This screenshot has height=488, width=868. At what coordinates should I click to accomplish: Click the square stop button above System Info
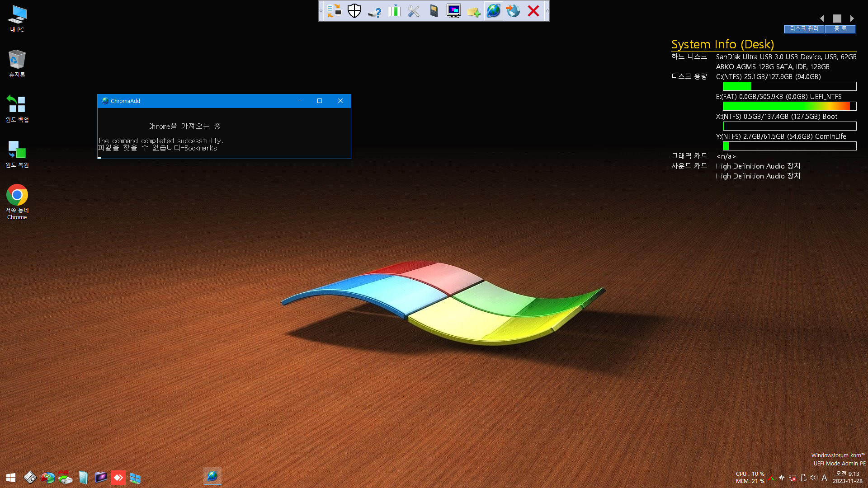837,19
